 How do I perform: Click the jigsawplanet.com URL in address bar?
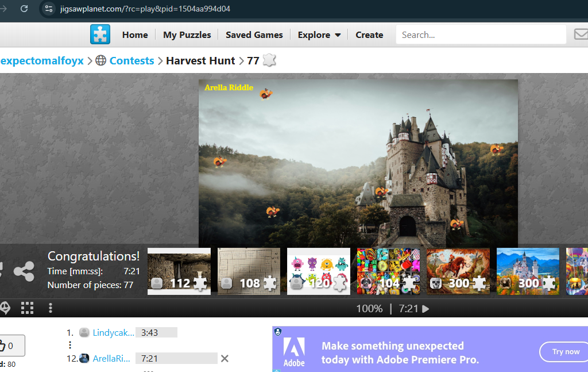pos(145,9)
